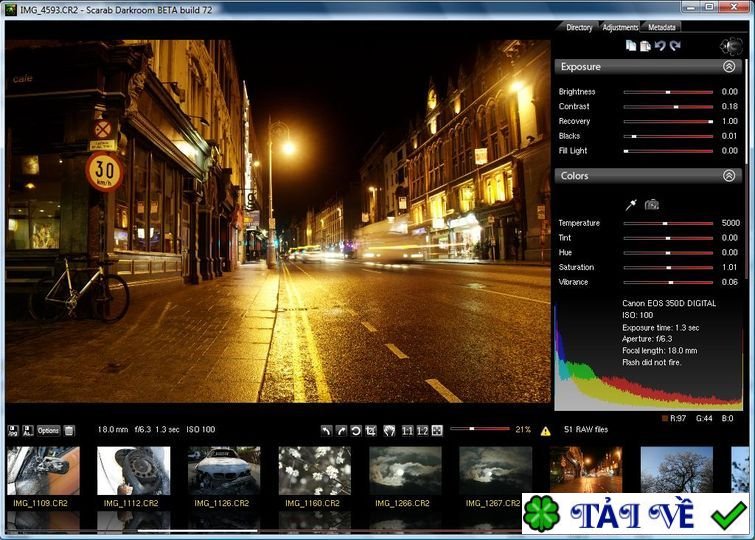This screenshot has height=540, width=755.
Task: Open the Metadata tab
Action: [662, 27]
